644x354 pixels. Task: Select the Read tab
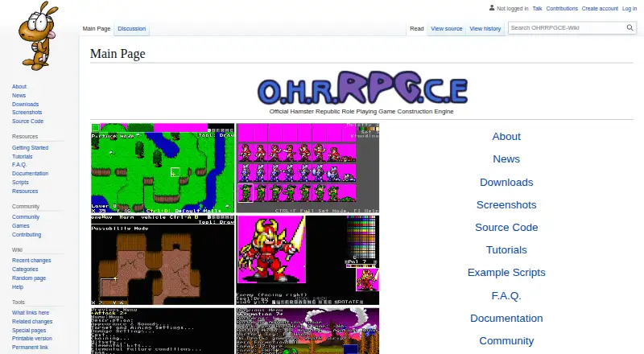pyautogui.click(x=416, y=28)
